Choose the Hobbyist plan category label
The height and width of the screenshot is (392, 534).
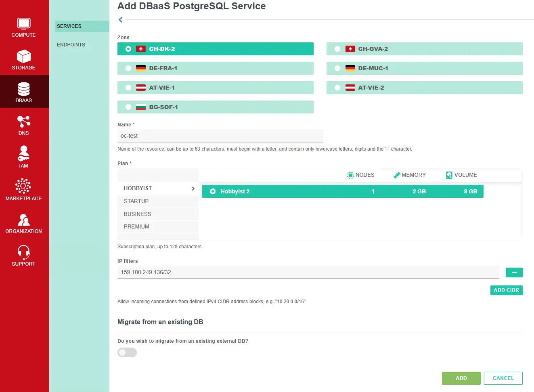pyautogui.click(x=138, y=188)
